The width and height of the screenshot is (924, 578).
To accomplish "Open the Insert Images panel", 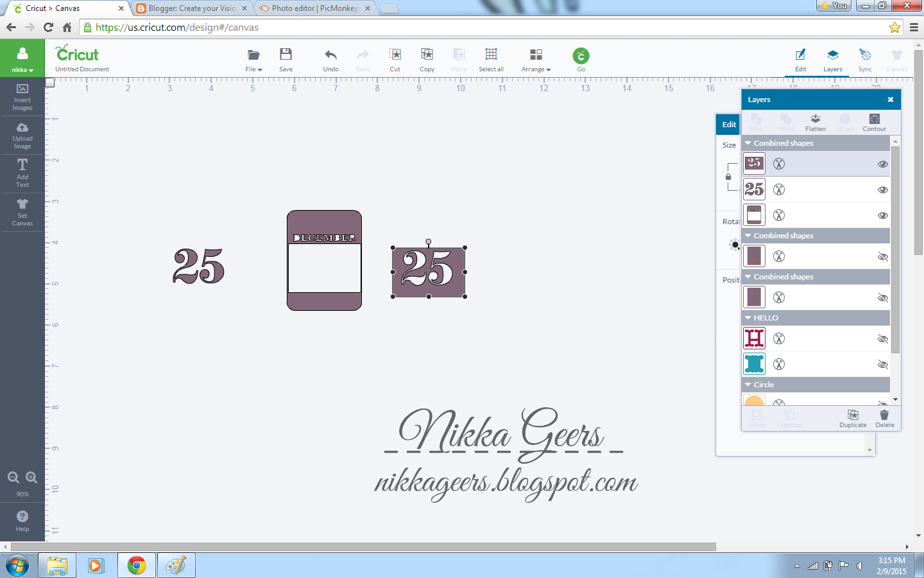I will click(x=22, y=98).
